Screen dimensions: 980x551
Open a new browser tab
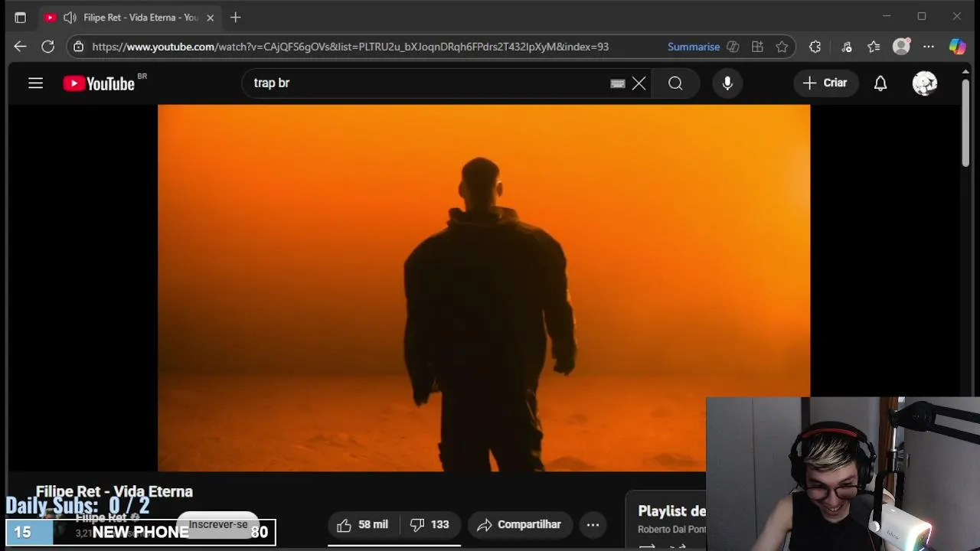235,17
